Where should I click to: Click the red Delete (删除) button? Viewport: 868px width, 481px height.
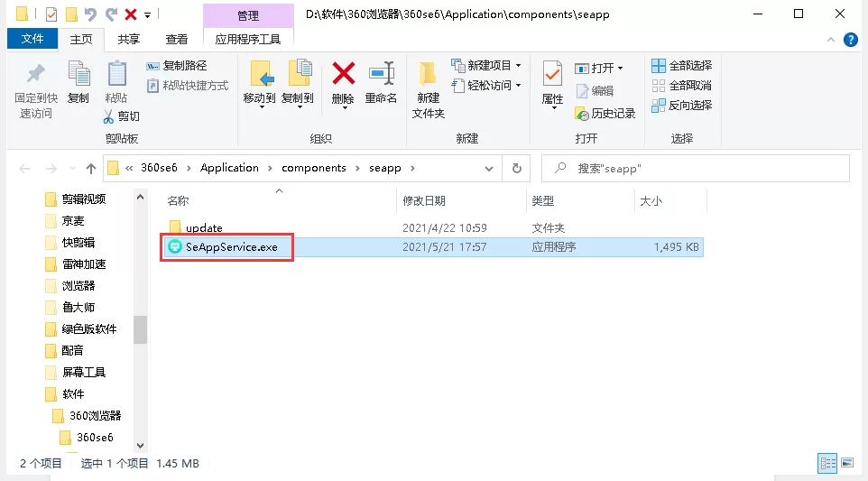point(343,84)
